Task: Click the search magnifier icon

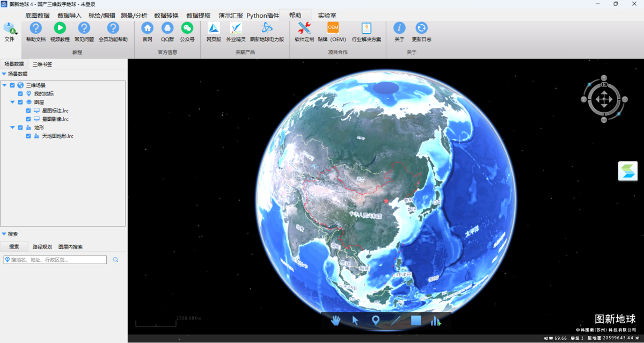Action: click(115, 260)
